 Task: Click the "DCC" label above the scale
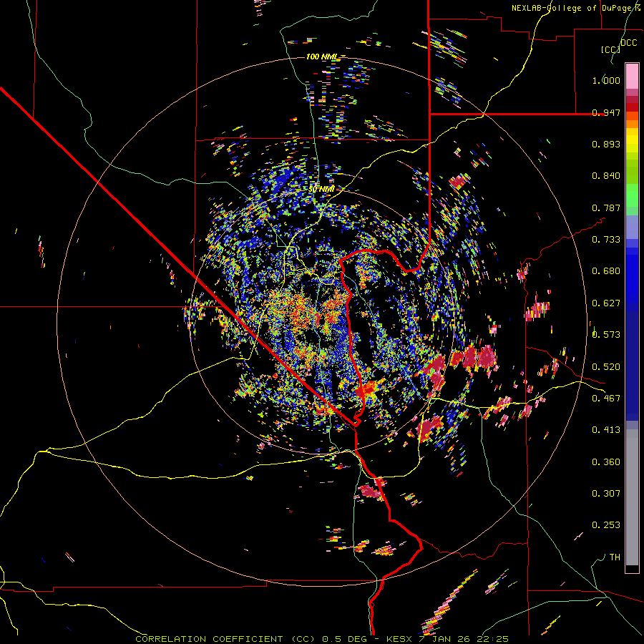coord(629,43)
